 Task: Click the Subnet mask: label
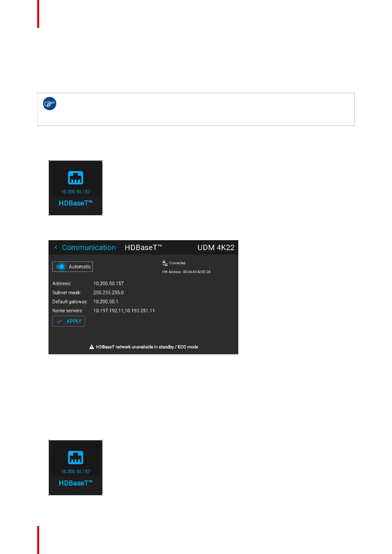(x=66, y=292)
